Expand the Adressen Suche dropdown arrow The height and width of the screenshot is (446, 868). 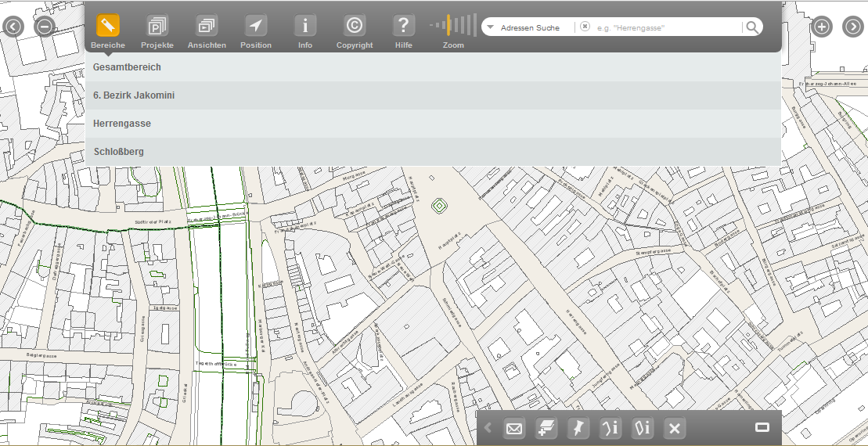click(490, 27)
